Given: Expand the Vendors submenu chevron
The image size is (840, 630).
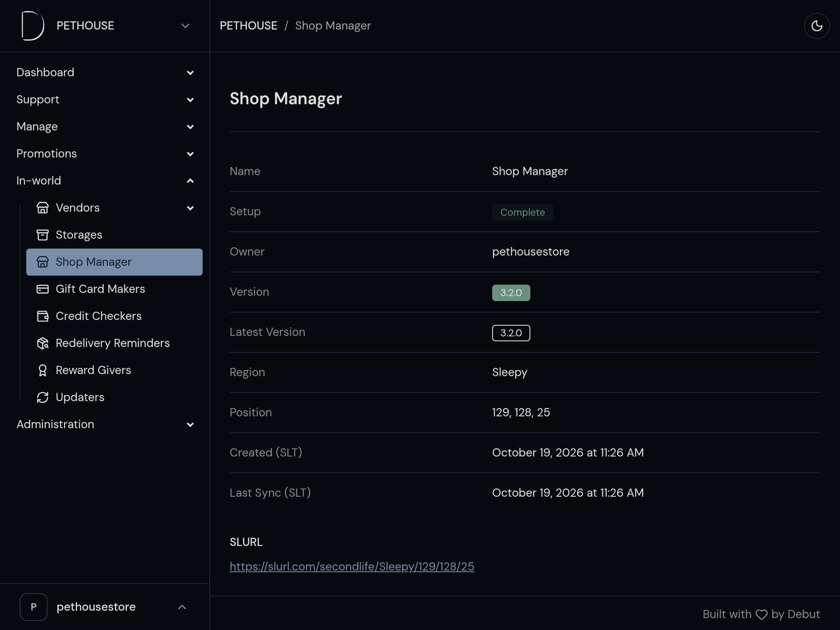Looking at the screenshot, I should pos(190,208).
